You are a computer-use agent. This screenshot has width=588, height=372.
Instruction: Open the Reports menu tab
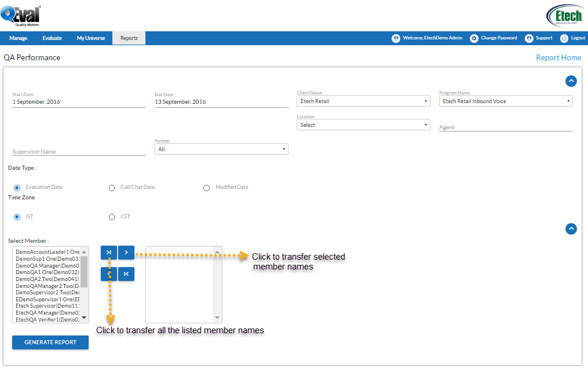[x=129, y=38]
